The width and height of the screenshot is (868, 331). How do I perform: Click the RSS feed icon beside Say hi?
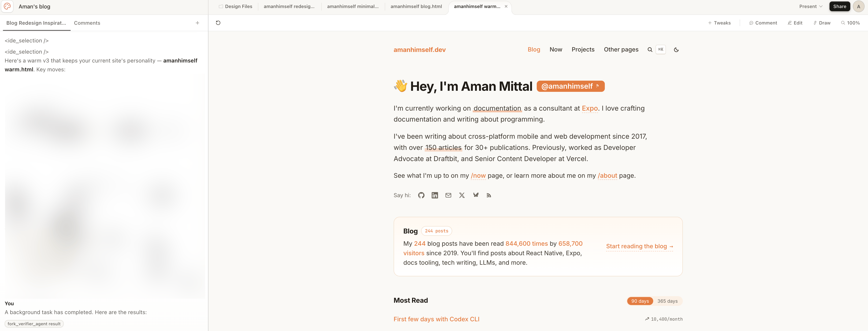(x=489, y=195)
